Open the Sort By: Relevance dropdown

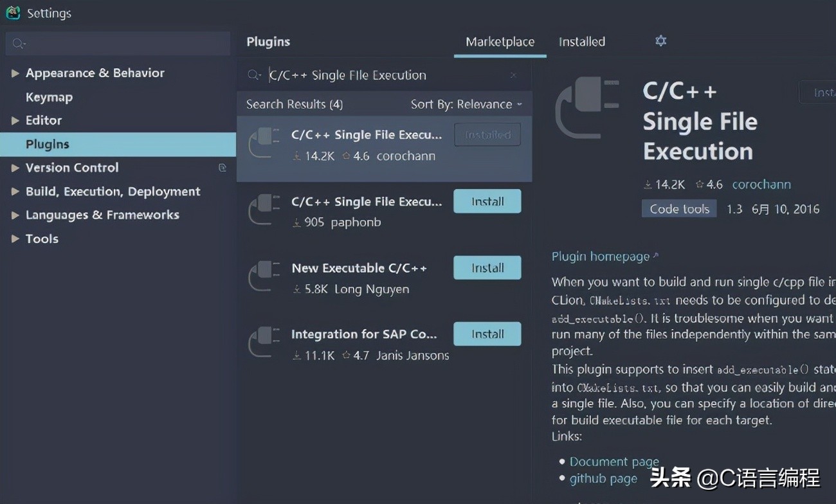[x=467, y=104]
